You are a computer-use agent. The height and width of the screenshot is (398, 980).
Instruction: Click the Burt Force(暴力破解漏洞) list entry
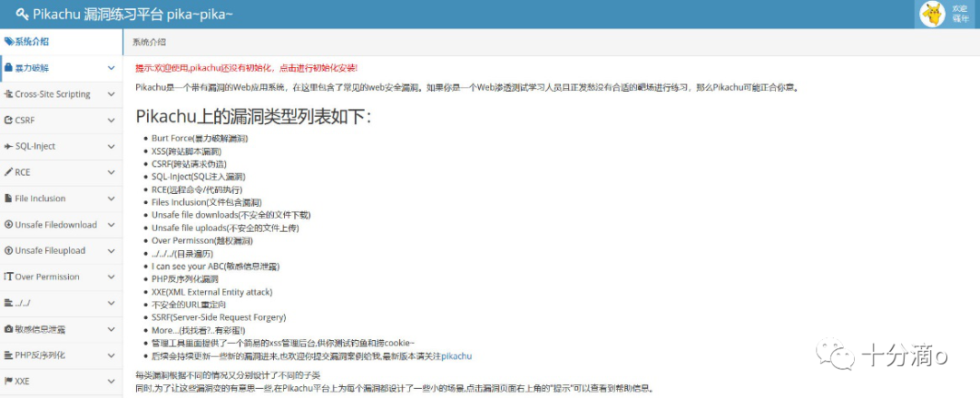coord(200,138)
